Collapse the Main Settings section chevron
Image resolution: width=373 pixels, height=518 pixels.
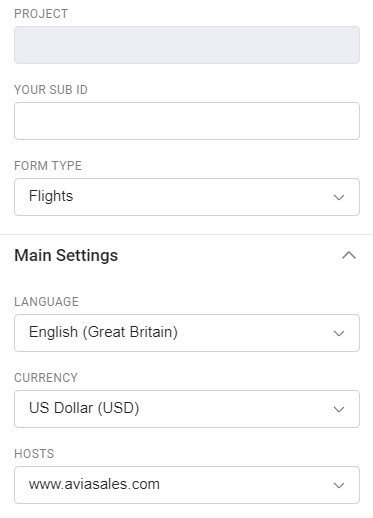tap(349, 256)
